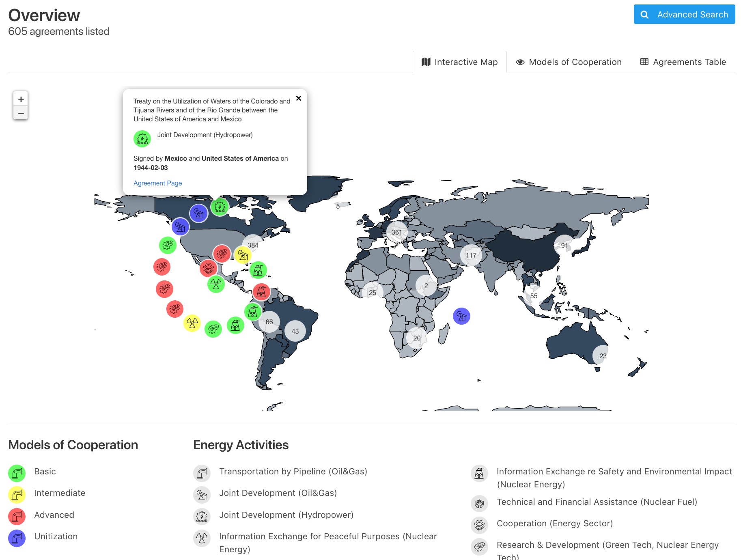
Task: Select the yellow nuclear radiation map marker
Action: pos(192,323)
